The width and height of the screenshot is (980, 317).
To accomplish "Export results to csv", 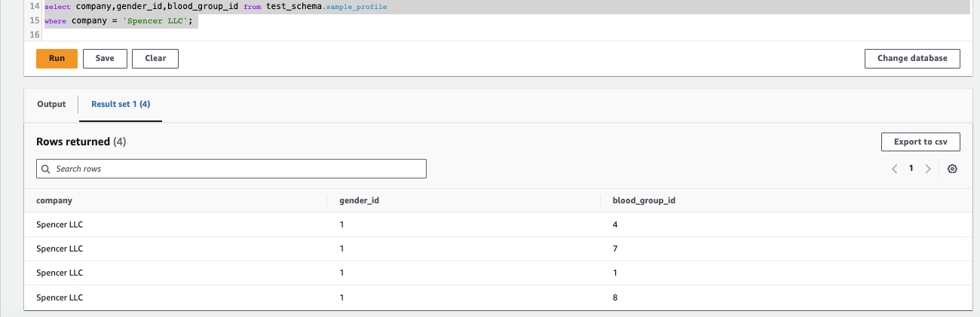I will click(x=920, y=142).
